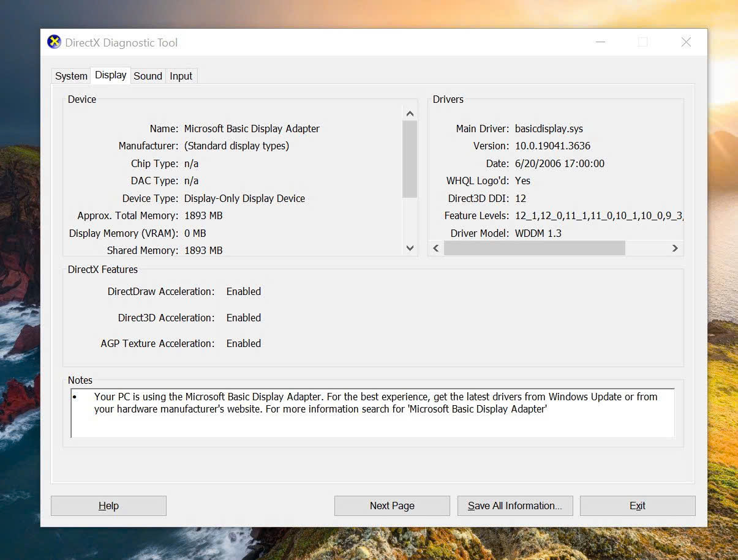Click the Device panel vertical scrollbar thumb
This screenshot has height=560, width=738.
[410, 159]
